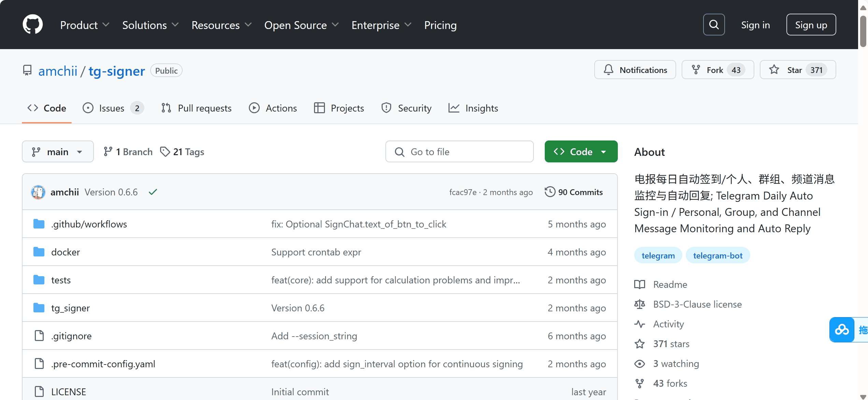Image resolution: width=868 pixels, height=400 pixels.
Task: Click the .pre-commit-config.yaml file icon
Action: (x=39, y=364)
